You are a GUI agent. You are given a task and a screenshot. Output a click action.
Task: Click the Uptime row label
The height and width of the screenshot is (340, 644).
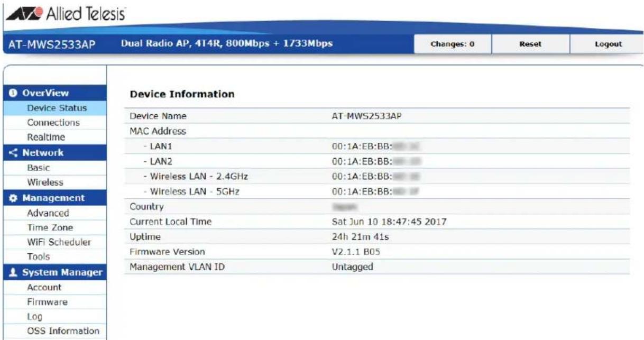(x=145, y=237)
